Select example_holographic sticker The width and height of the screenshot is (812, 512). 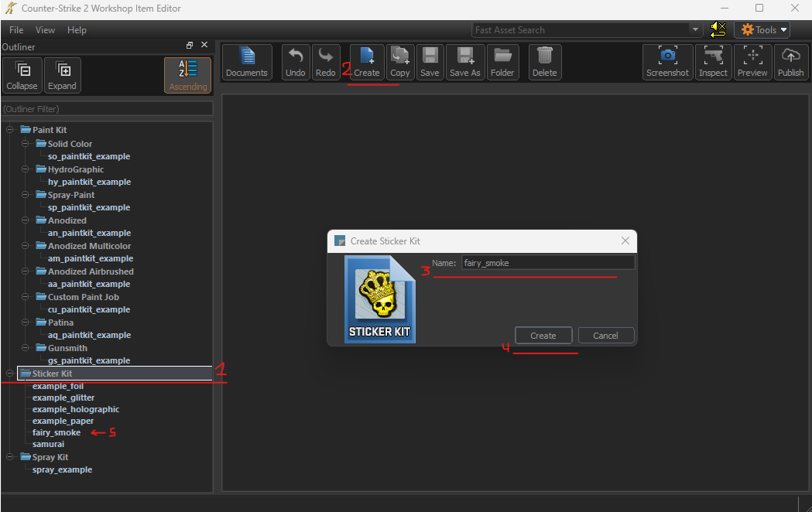[x=76, y=409]
